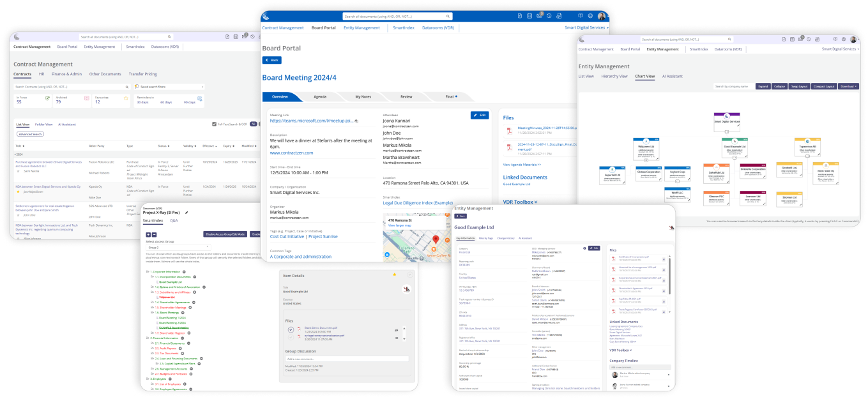Click the Favourites card star icon
The width and height of the screenshot is (868, 399).
point(126,98)
